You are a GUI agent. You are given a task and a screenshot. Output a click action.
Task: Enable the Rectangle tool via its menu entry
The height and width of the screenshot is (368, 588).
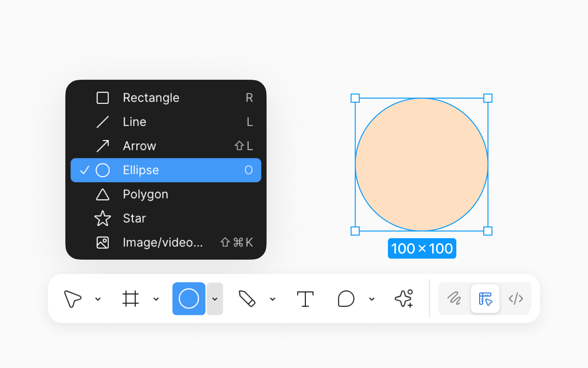pos(151,98)
